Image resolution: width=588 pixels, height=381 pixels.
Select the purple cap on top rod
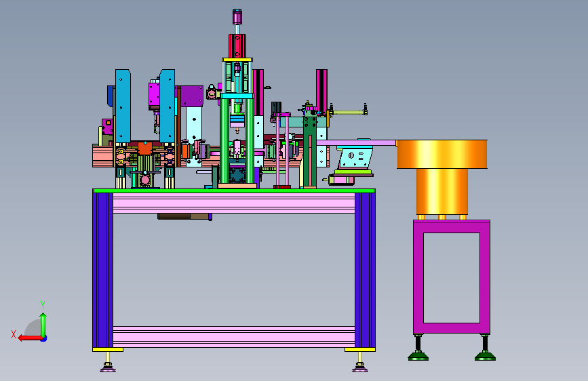click(x=237, y=17)
